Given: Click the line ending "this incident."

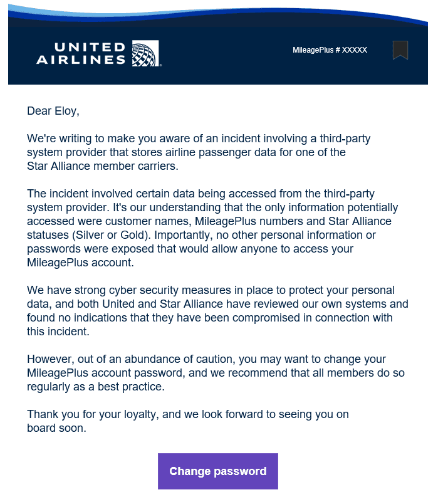Looking at the screenshot, I should point(58,332).
